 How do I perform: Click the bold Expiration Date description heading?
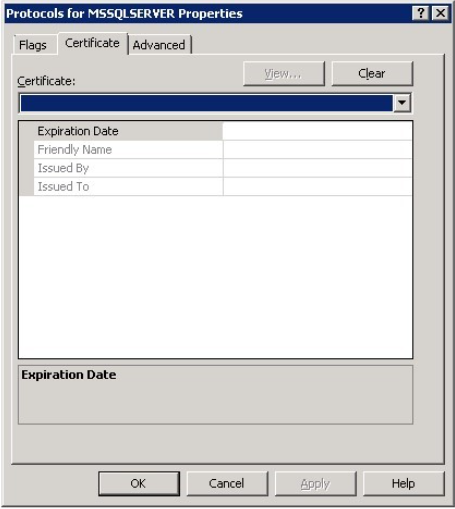tap(69, 375)
